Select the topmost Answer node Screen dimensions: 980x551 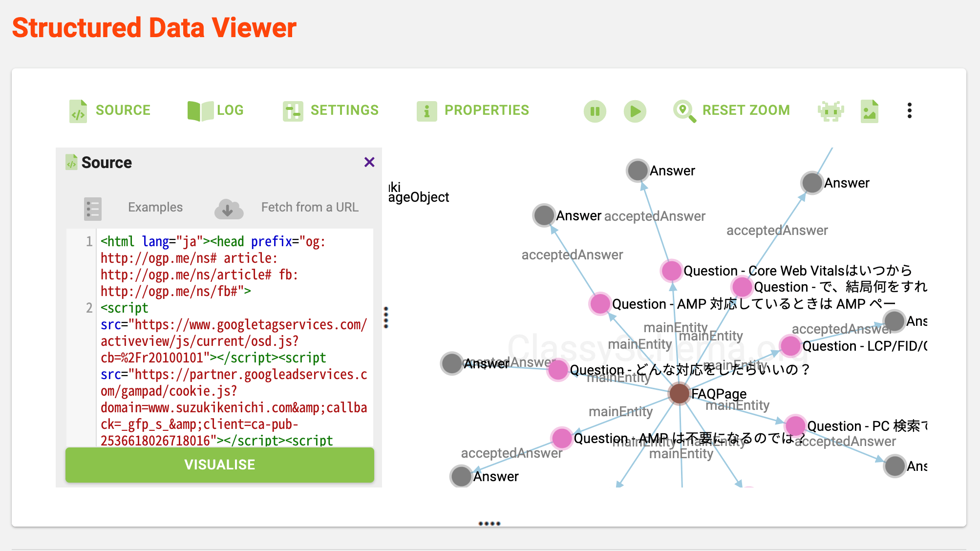[638, 170]
